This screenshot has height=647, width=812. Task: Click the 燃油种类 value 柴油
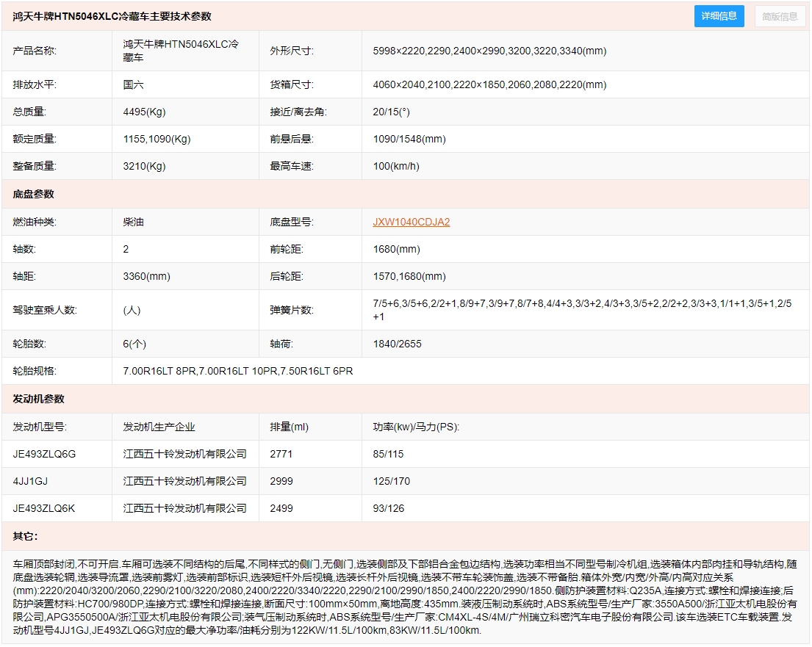[133, 222]
